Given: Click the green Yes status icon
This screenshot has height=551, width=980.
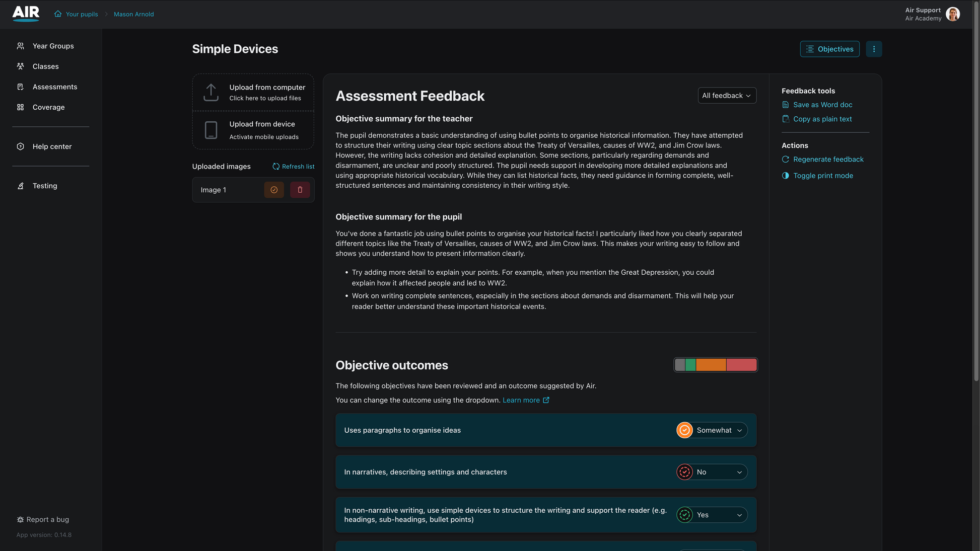Looking at the screenshot, I should [684, 515].
